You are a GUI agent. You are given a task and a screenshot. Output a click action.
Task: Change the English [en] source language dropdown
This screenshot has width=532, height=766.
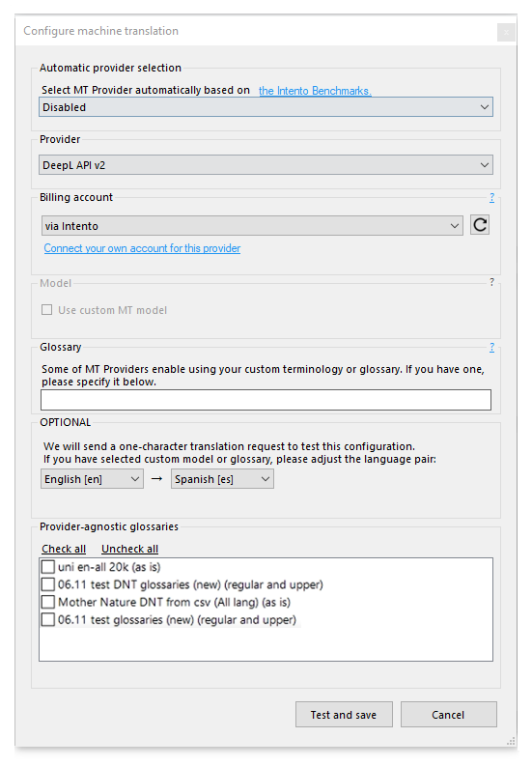92,479
